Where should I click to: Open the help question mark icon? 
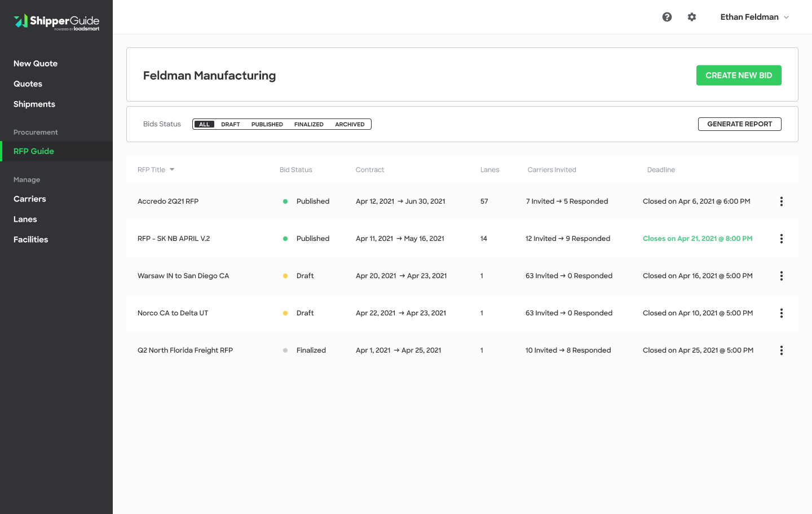coord(667,17)
